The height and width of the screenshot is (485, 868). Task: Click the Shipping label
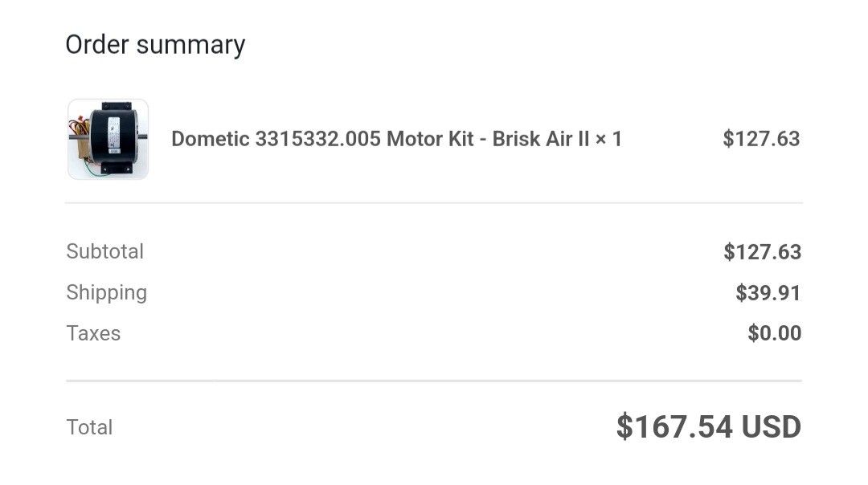(106, 292)
